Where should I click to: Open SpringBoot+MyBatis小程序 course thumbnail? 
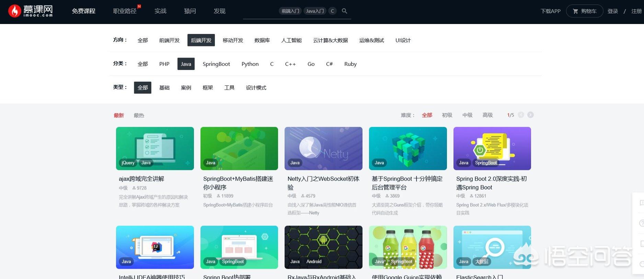point(239,148)
